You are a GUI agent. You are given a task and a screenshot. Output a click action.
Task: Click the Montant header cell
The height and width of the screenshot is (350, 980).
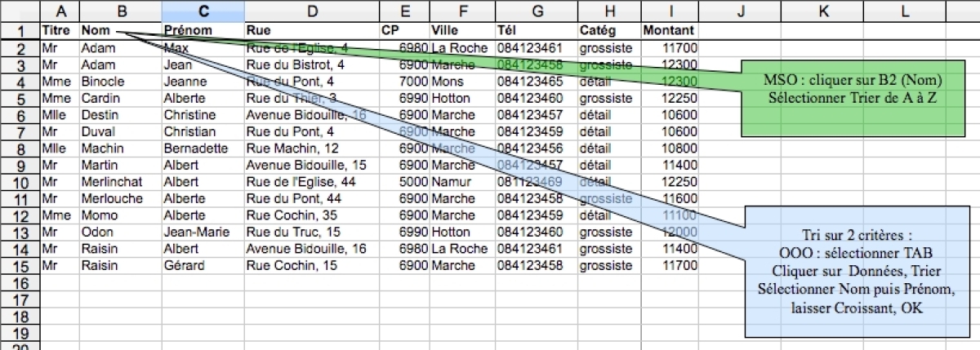pos(670,29)
